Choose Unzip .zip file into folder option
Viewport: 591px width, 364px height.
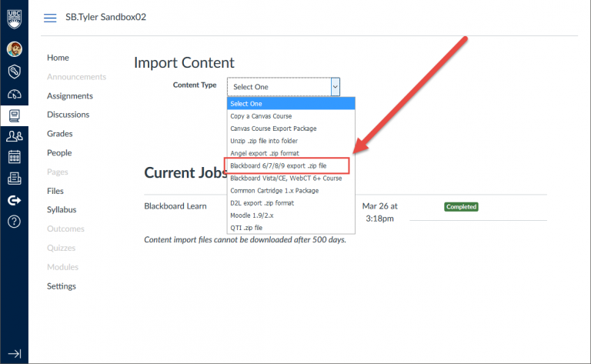291,141
